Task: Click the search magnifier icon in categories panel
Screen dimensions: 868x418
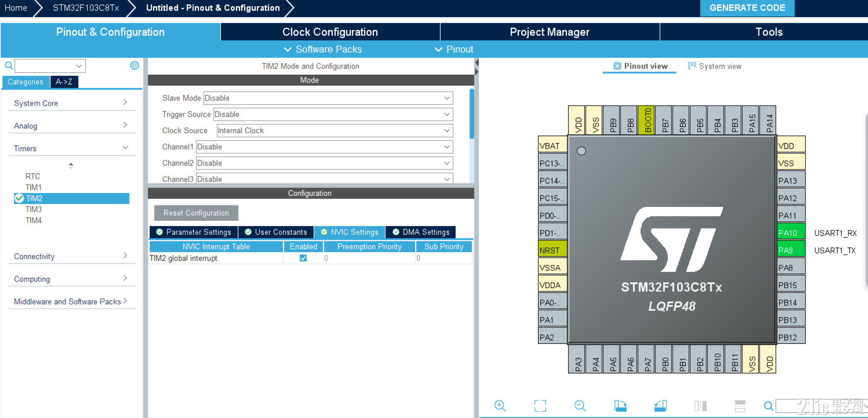Action: coord(8,65)
